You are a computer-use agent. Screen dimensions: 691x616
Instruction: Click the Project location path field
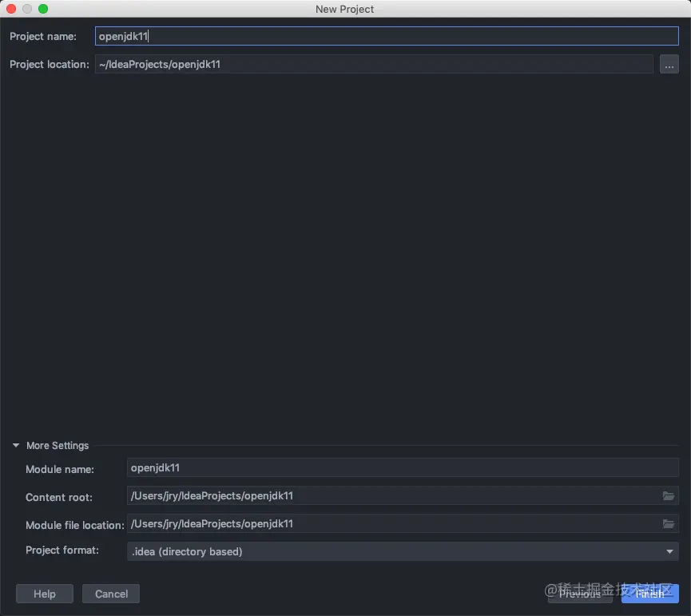click(x=374, y=65)
